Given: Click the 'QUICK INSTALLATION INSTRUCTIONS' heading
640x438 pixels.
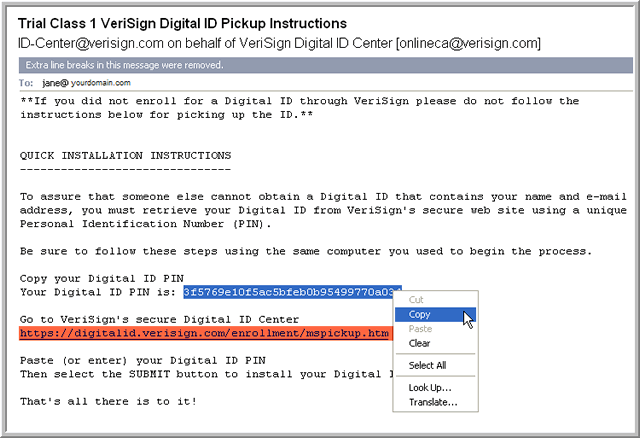Looking at the screenshot, I should [125, 156].
